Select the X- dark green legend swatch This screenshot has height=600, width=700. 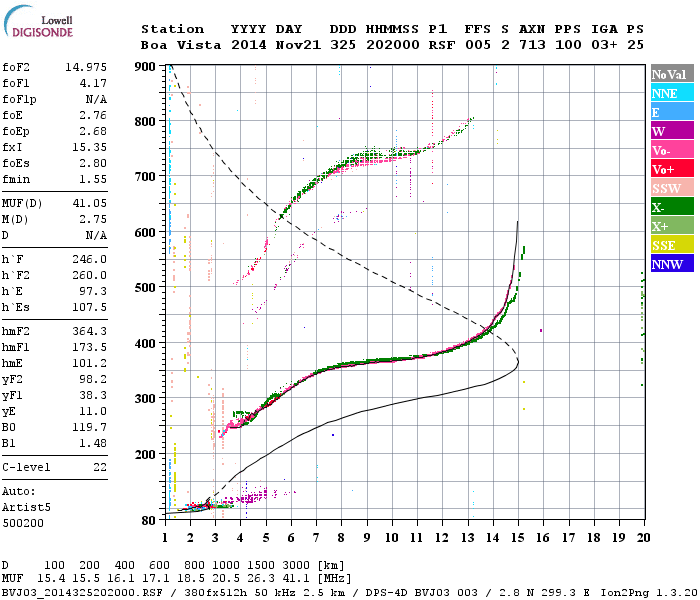coord(672,207)
